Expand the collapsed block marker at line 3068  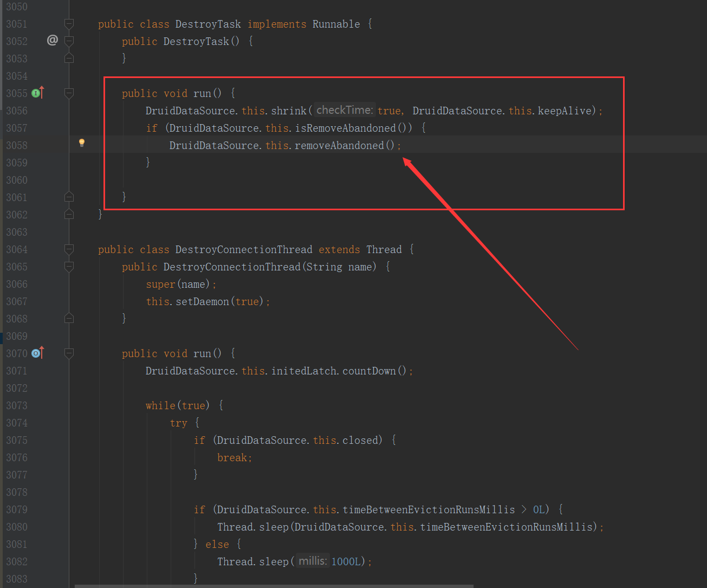(68, 318)
